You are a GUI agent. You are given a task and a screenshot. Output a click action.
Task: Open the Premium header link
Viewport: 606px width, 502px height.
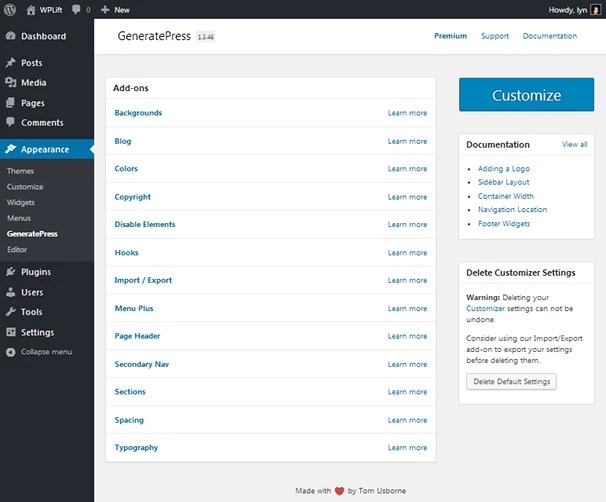coord(451,36)
